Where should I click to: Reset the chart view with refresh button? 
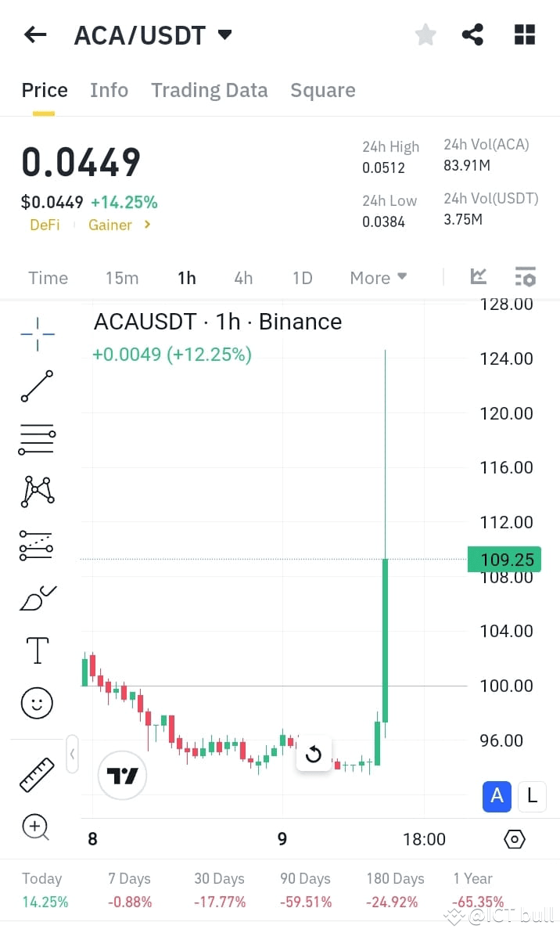pyautogui.click(x=314, y=754)
